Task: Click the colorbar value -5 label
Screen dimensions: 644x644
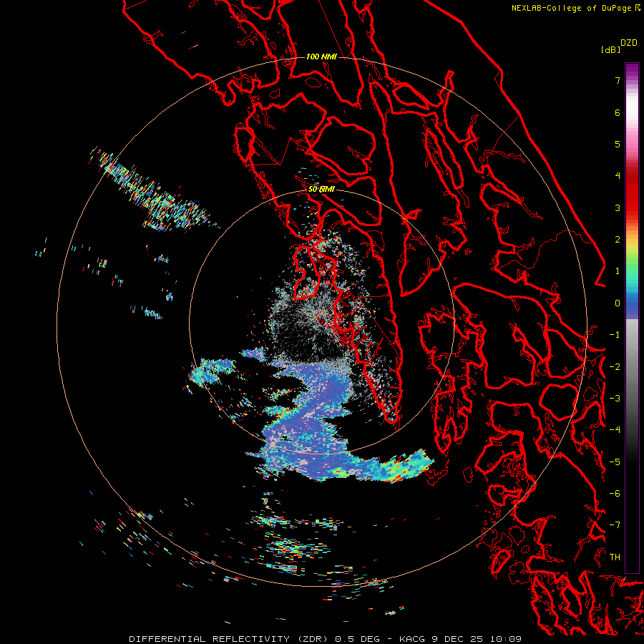Action: 615,462
